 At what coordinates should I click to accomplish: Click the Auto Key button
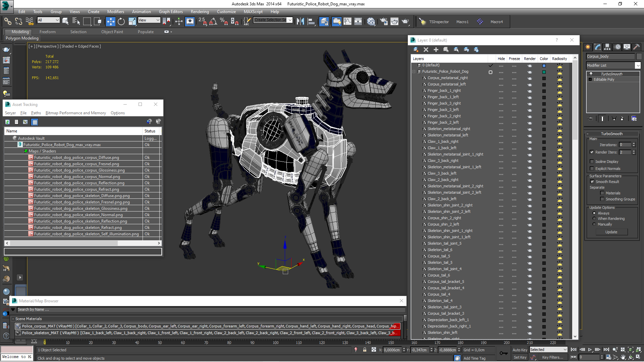click(x=520, y=350)
